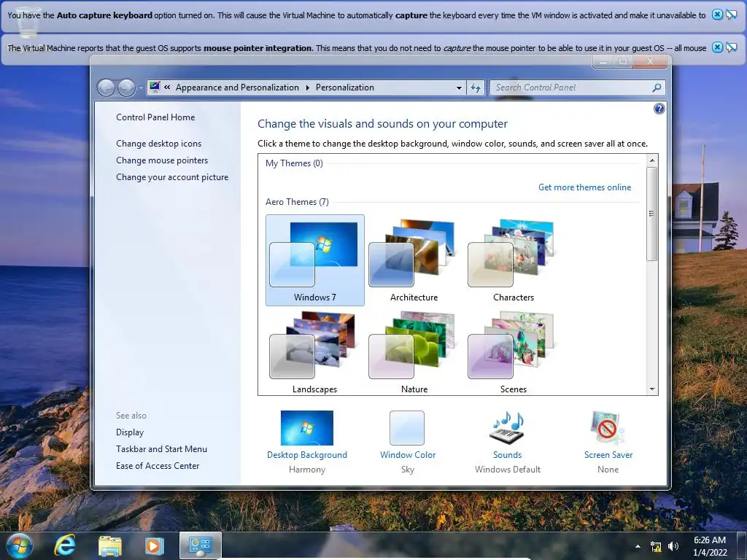
Task: Click the theme list scroll down arrow
Action: tap(652, 389)
